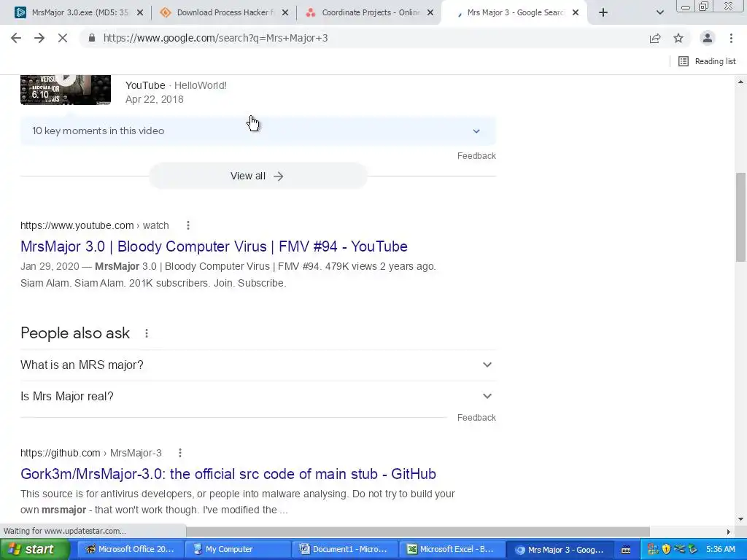This screenshot has width=747, height=560.
Task: Expand 10 key moments in this video
Action: coord(258,131)
